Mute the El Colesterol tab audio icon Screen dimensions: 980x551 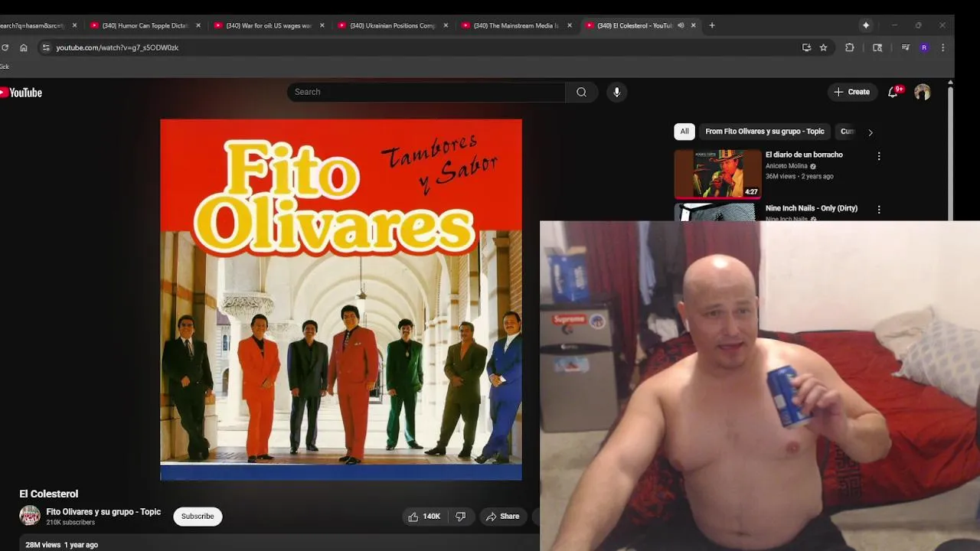pos(681,25)
